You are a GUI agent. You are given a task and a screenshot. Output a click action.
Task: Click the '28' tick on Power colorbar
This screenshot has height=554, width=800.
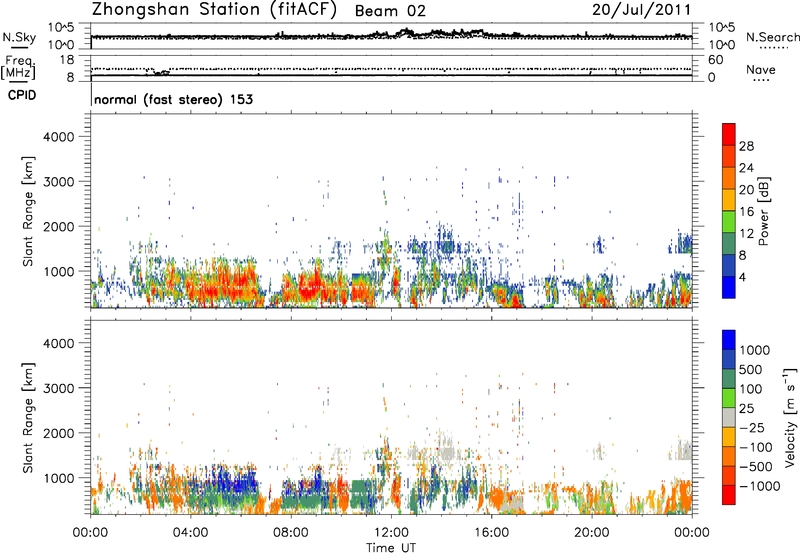click(x=746, y=146)
